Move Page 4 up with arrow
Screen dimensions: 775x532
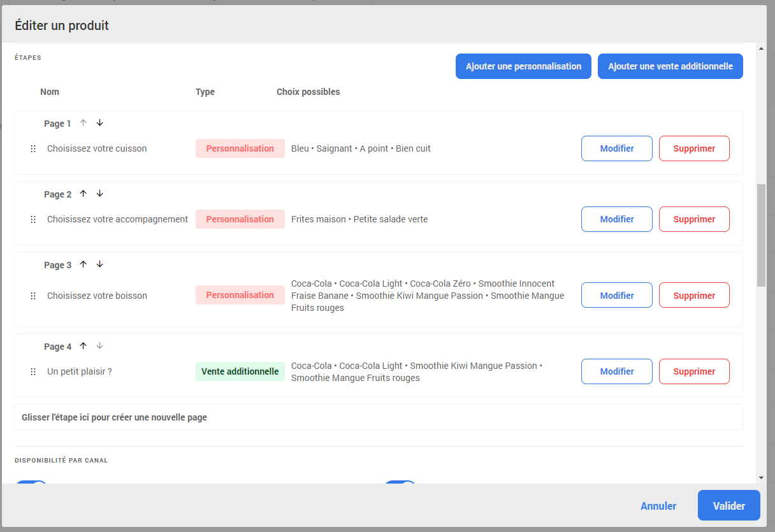[83, 346]
